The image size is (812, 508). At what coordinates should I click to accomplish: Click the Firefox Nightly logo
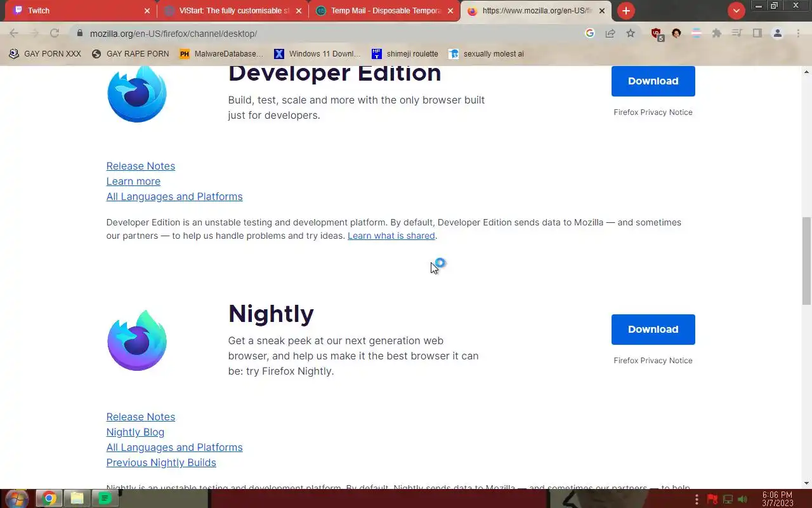click(137, 340)
